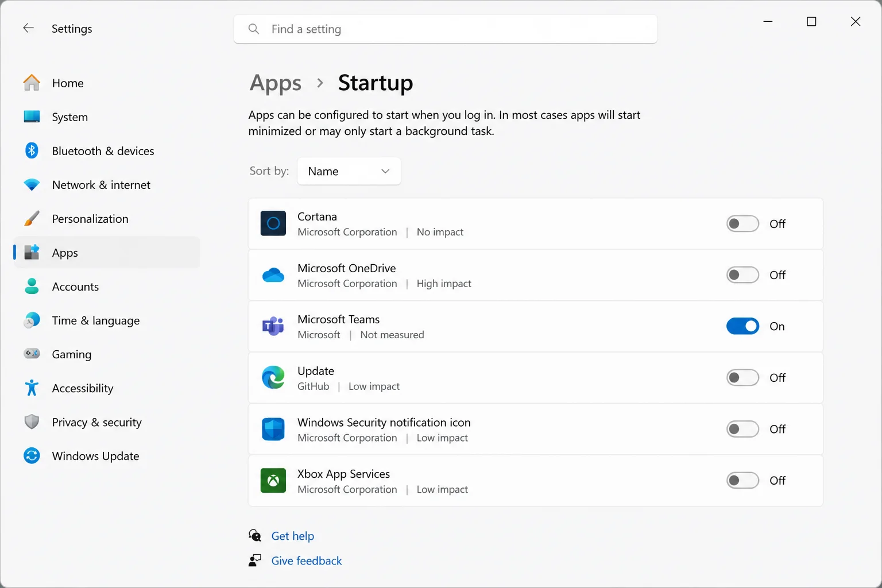This screenshot has height=588, width=882.
Task: Click the Bluetooth icon in sidebar
Action: coord(32,150)
